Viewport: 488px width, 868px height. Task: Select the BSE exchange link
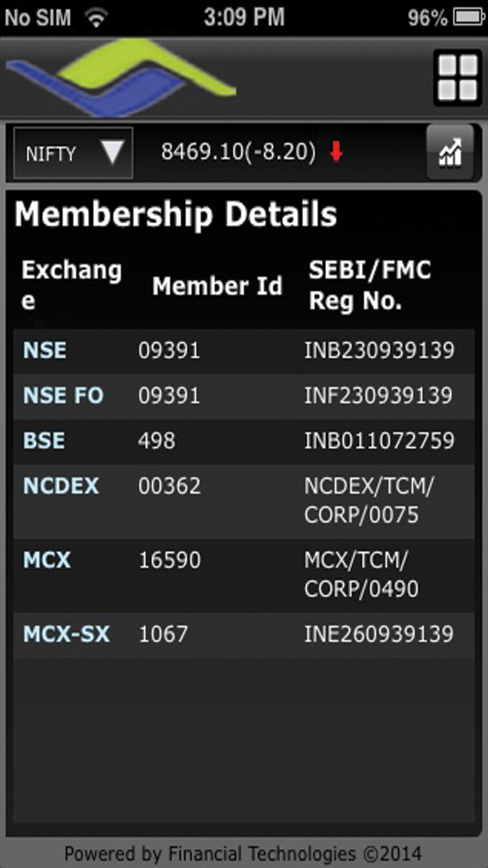[45, 441]
